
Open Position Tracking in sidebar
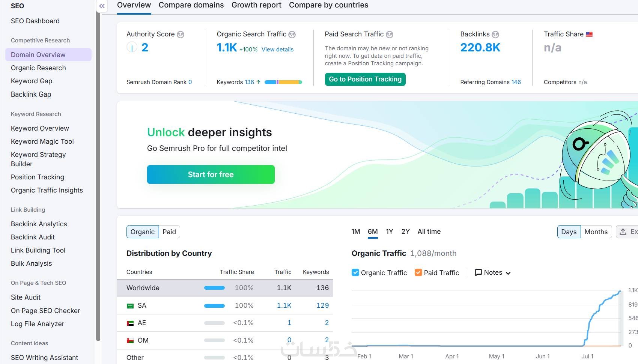click(x=38, y=177)
